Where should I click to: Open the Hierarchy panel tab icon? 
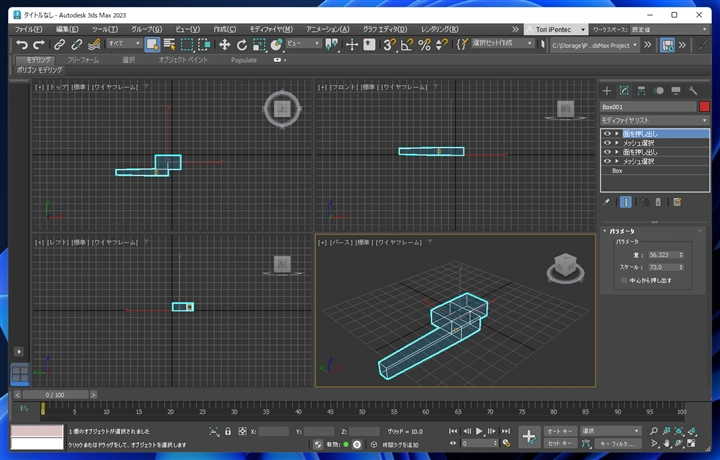tap(641, 90)
